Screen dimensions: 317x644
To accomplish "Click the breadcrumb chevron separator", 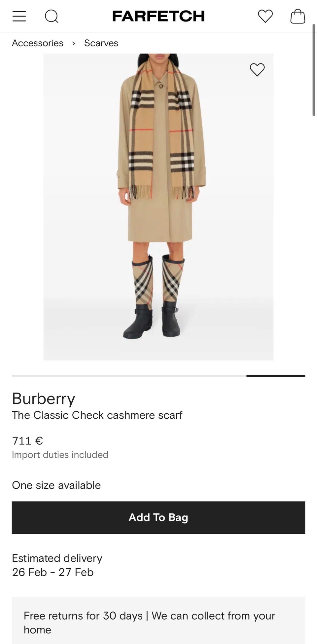I will [74, 43].
